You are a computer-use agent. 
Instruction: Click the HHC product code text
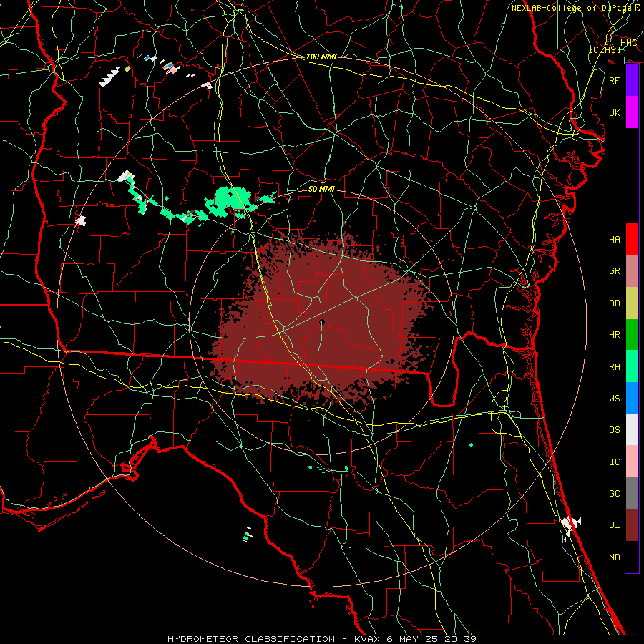click(x=628, y=43)
